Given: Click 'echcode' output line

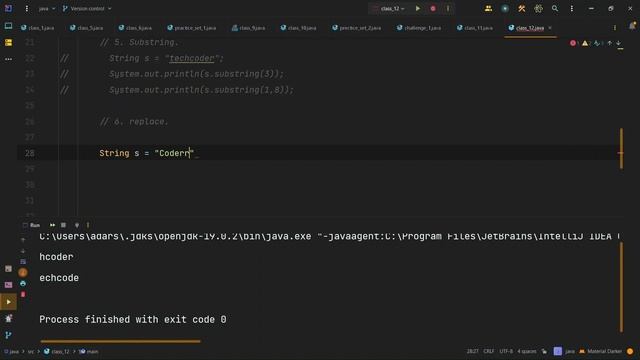Looking at the screenshot, I should click(x=59, y=278).
